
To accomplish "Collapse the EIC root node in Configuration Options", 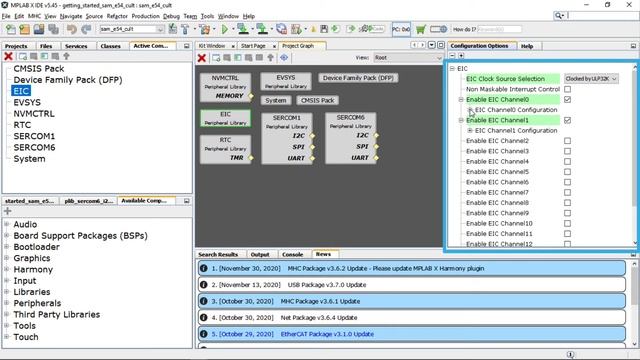I will (453, 69).
